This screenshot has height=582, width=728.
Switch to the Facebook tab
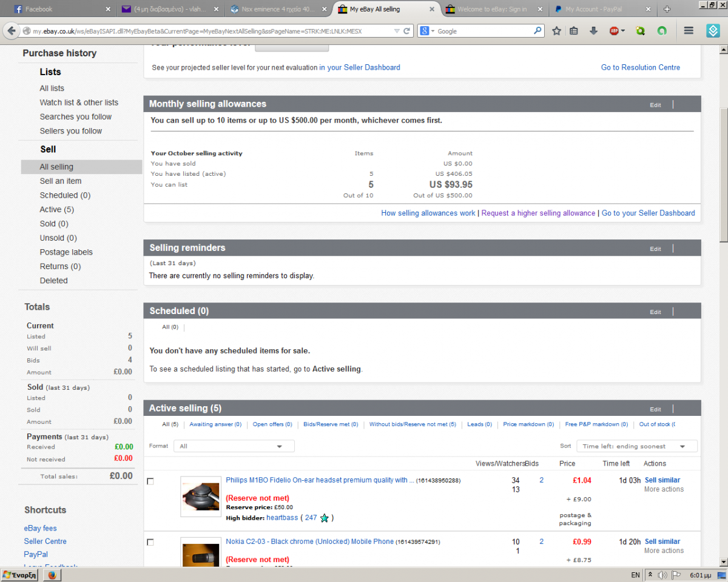click(x=61, y=9)
